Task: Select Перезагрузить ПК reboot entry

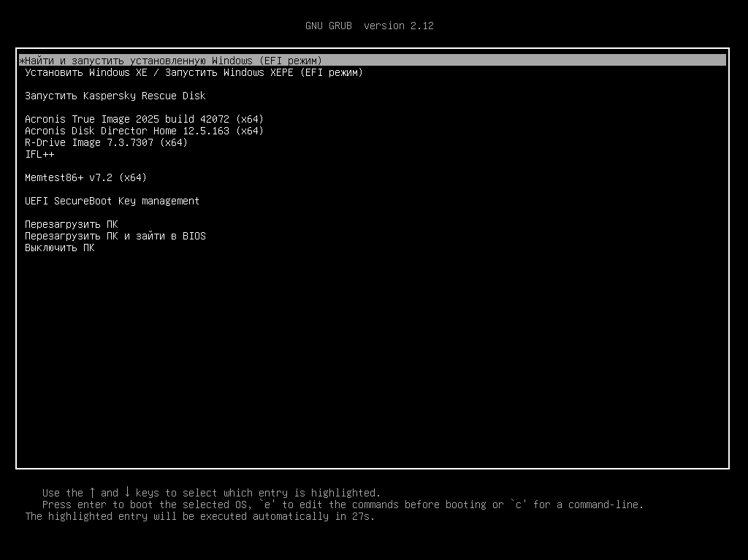Action: click(x=71, y=224)
